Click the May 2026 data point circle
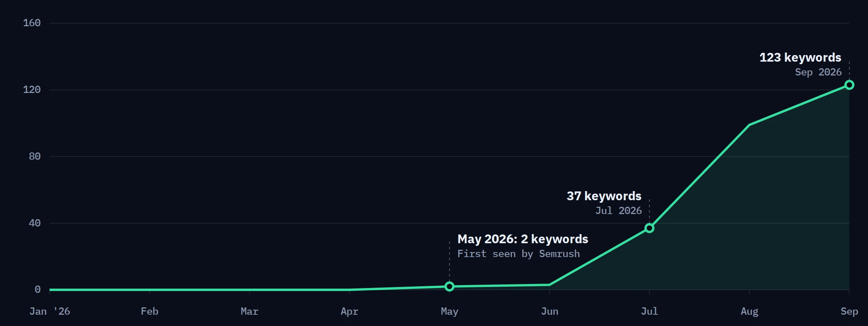Viewport: 868px width, 326px height. (449, 287)
